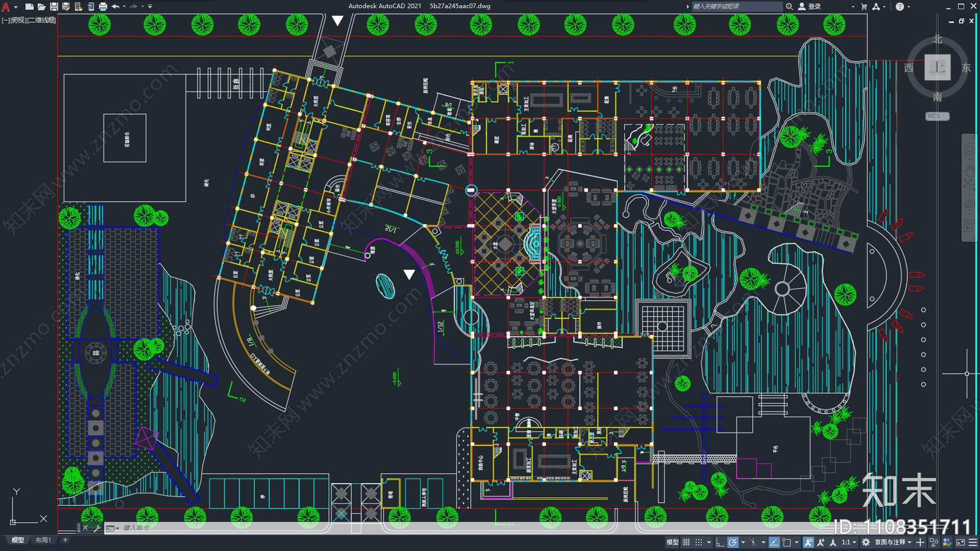
Task: Click the annotation monitor plus icon
Action: [x=920, y=542]
